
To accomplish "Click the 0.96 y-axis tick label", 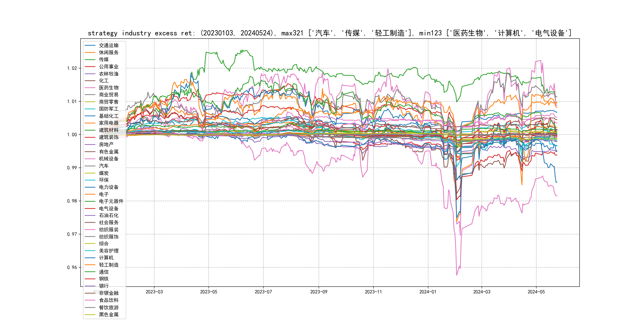I will coord(72,268).
